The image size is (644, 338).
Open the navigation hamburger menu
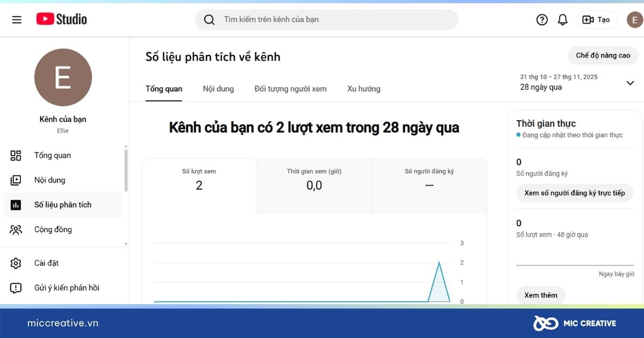tap(17, 19)
